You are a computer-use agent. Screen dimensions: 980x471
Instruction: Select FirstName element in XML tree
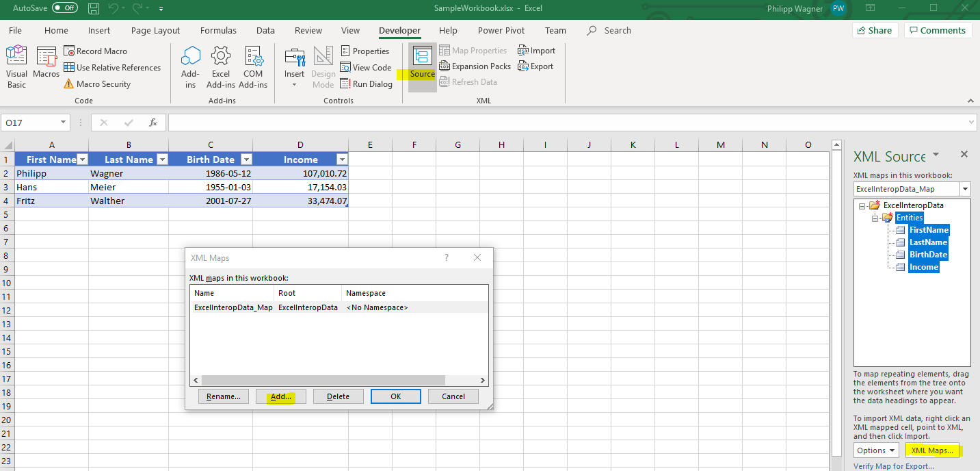pyautogui.click(x=929, y=230)
